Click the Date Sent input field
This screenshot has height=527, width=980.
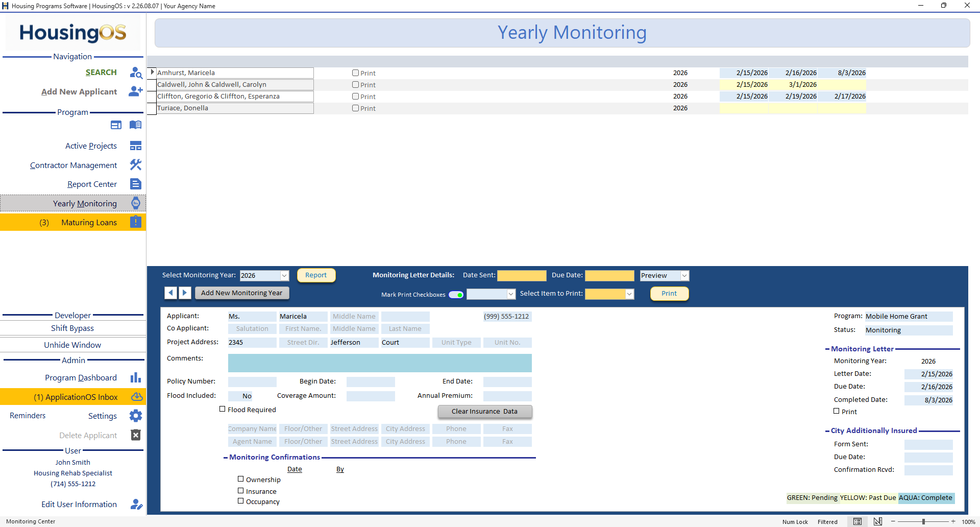(522, 276)
